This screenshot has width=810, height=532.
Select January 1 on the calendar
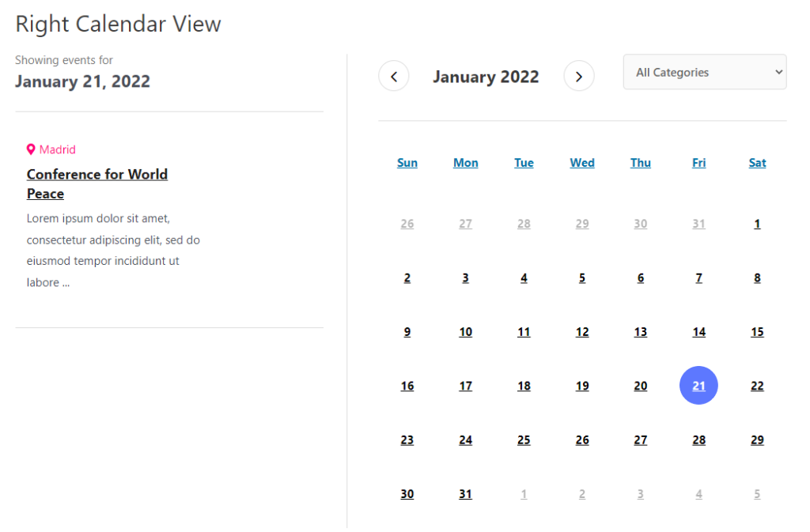[x=757, y=224]
